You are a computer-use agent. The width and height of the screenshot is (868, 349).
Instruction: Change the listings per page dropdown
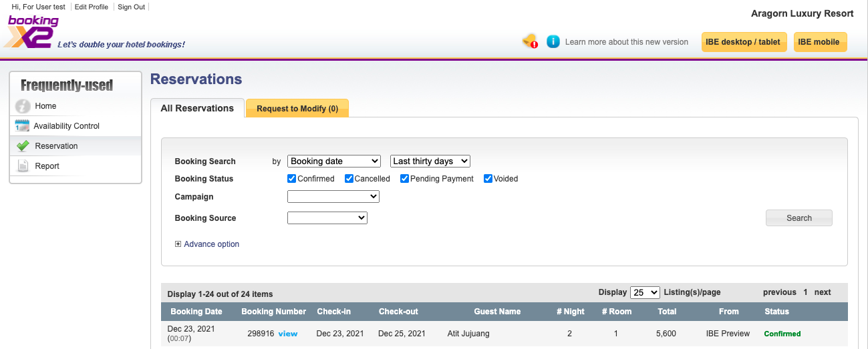point(645,292)
